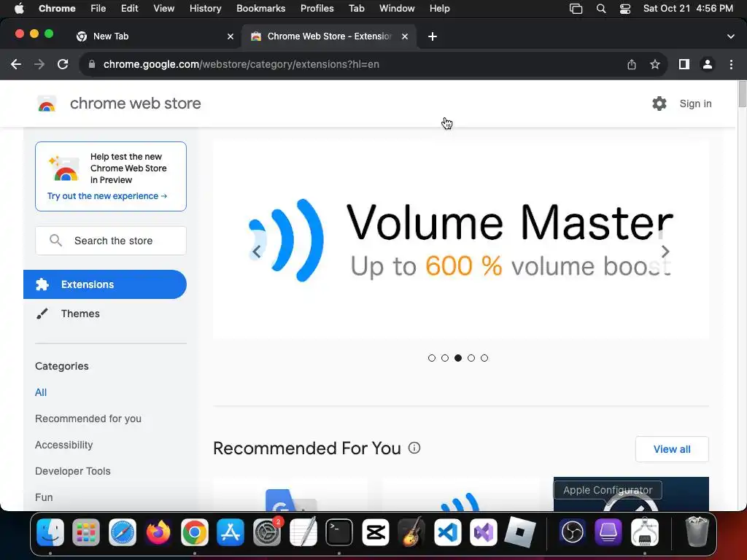747x560 pixels.
Task: Bookmark this page with the star icon
Action: tap(655, 64)
